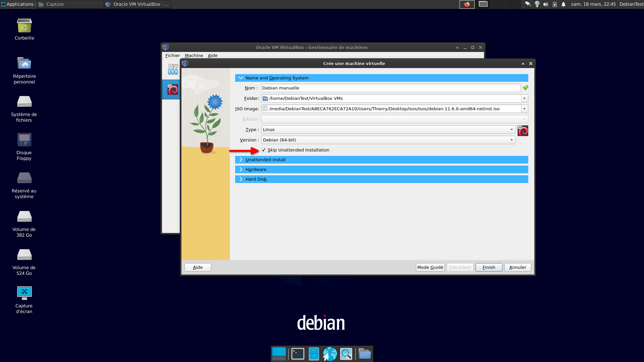Open the Fichier menu in VirtualBox manager
Viewport: 644px width, 362px height.
click(x=172, y=56)
